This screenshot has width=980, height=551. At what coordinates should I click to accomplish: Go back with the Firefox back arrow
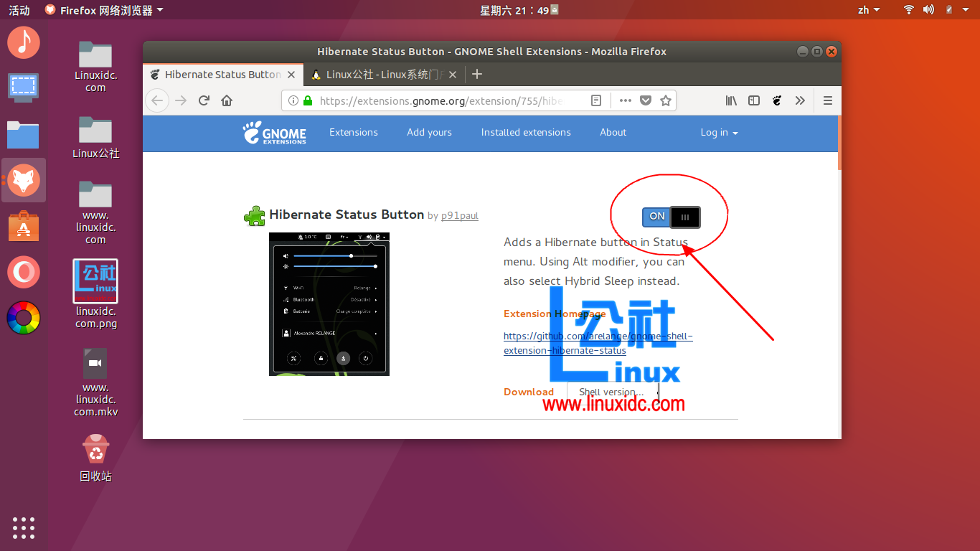point(157,100)
